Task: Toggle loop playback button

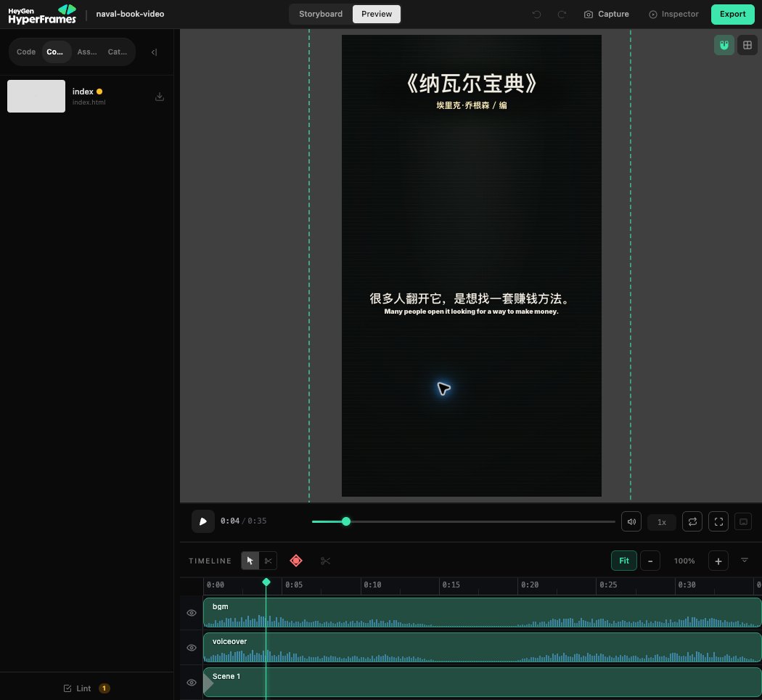Action: (692, 521)
